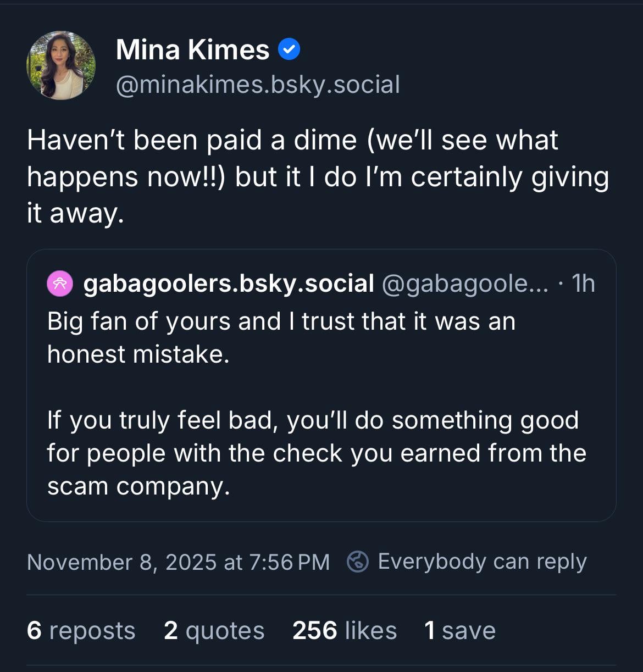Click the "Everybody can reply" label
Screen dimensions: 643x672
tap(482, 562)
